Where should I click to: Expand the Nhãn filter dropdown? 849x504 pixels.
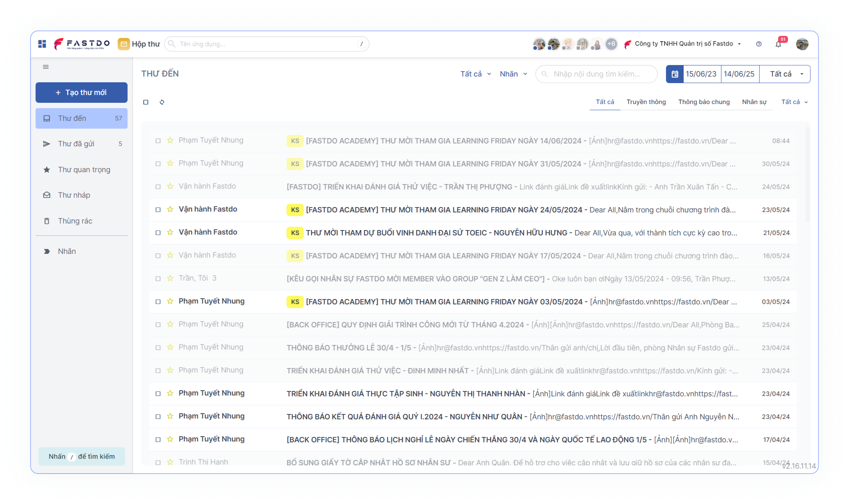513,74
